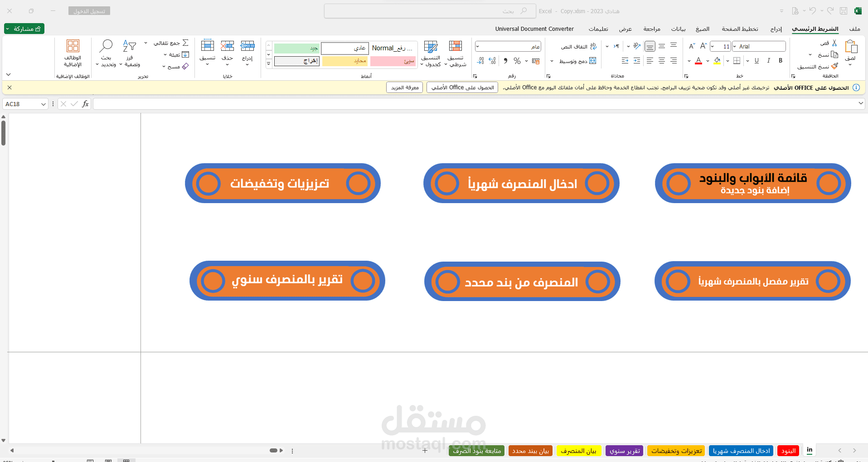Image resolution: width=868 pixels, height=462 pixels.
Task: Click button تعزيزات وتخفيضات
Action: pos(283,183)
